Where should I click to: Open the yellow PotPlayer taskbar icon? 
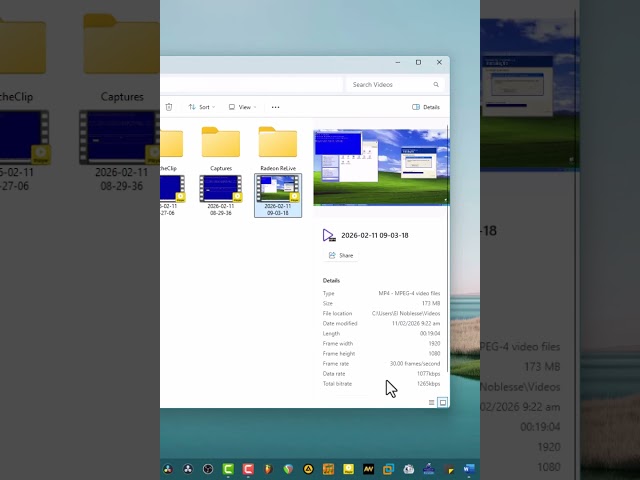348,469
